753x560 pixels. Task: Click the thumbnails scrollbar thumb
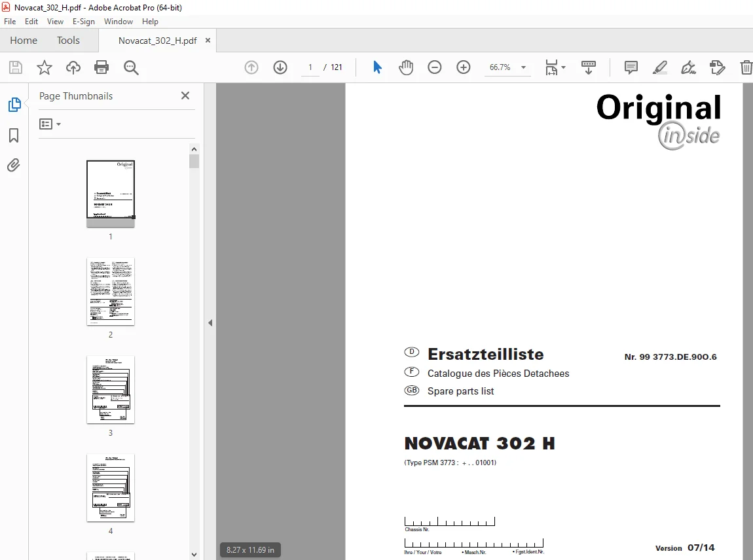point(194,161)
